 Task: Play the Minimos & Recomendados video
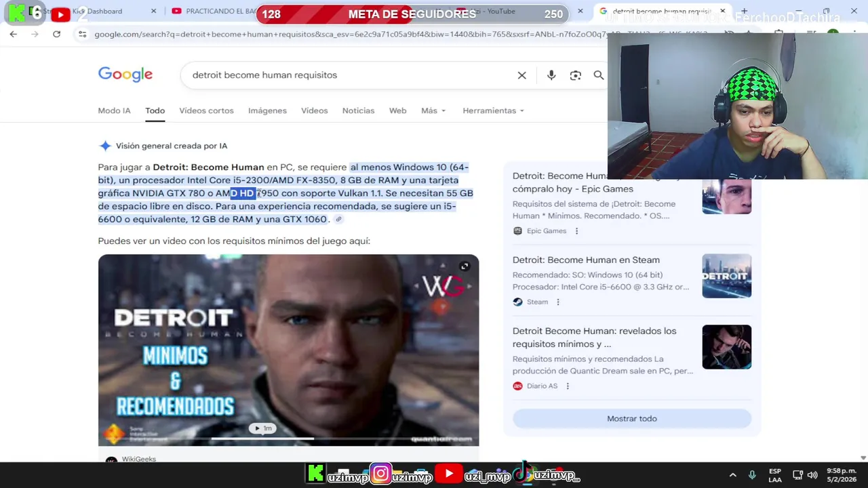click(x=288, y=350)
